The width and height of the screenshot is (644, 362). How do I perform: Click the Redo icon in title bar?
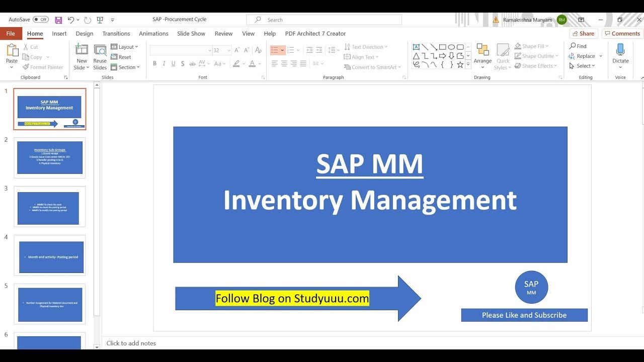88,20
